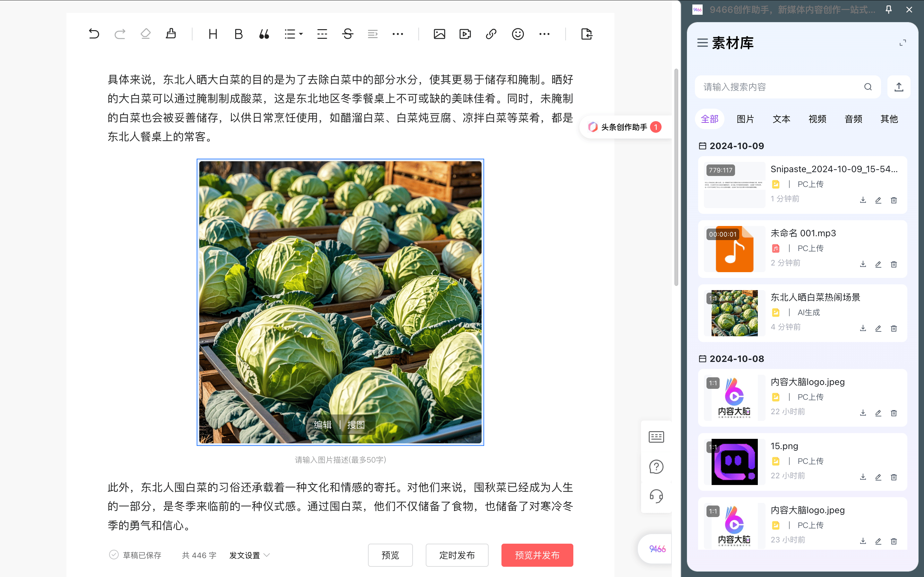Image resolution: width=924 pixels, height=577 pixels.
Task: Click the 预览并发布 button
Action: pos(537,555)
